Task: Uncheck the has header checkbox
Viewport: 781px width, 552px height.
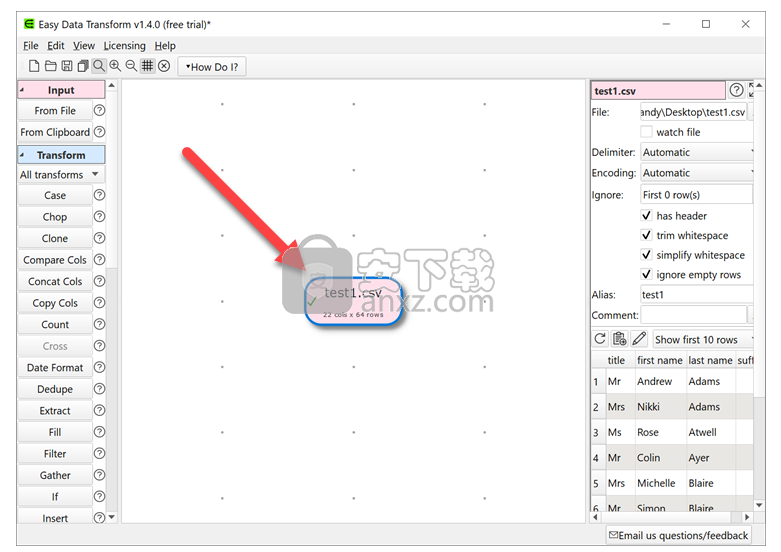Action: tap(646, 215)
